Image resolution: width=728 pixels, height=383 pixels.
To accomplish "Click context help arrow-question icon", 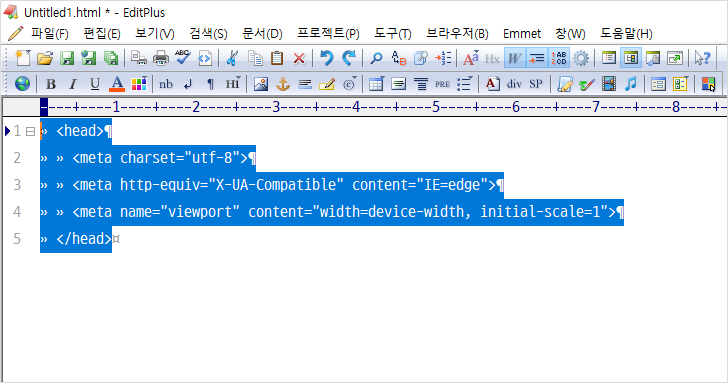I will tap(702, 58).
